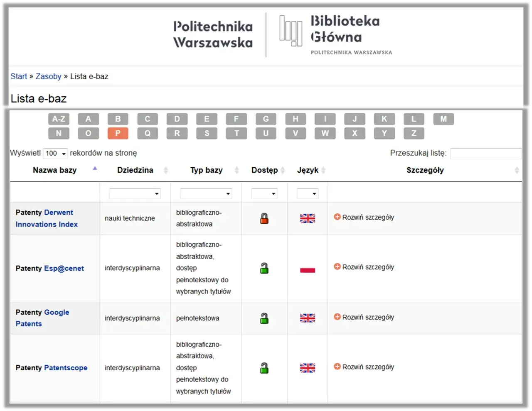Select the W letter filter
This screenshot has height=411, width=532.
pos(325,133)
